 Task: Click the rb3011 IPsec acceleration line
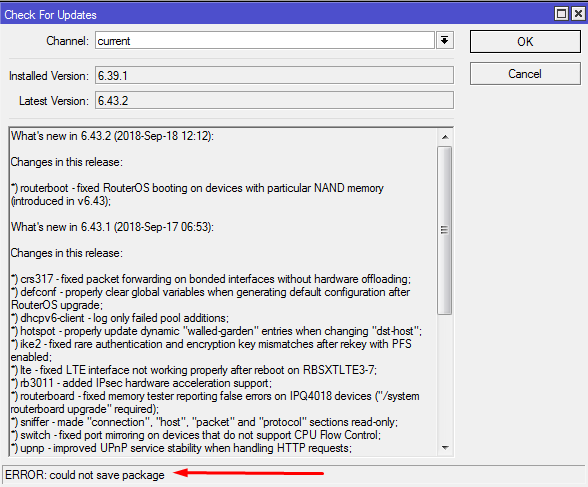pos(141,383)
